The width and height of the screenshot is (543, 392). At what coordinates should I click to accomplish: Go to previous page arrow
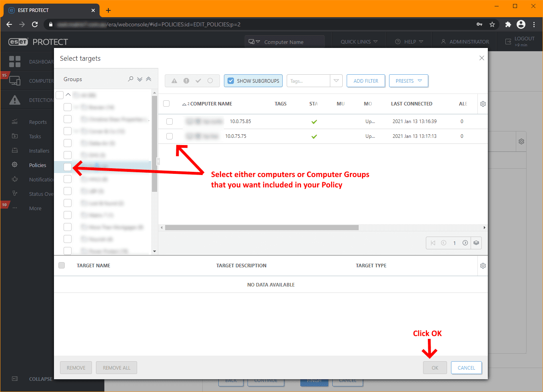444,243
